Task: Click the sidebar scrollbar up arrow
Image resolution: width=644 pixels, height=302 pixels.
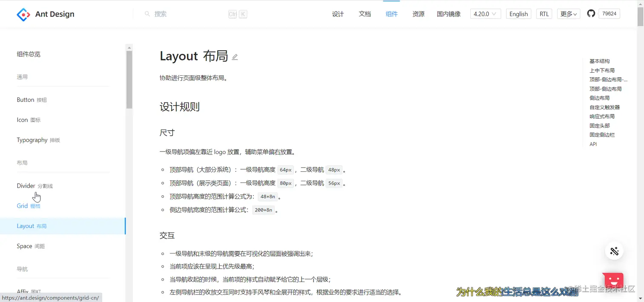Action: pyautogui.click(x=129, y=47)
